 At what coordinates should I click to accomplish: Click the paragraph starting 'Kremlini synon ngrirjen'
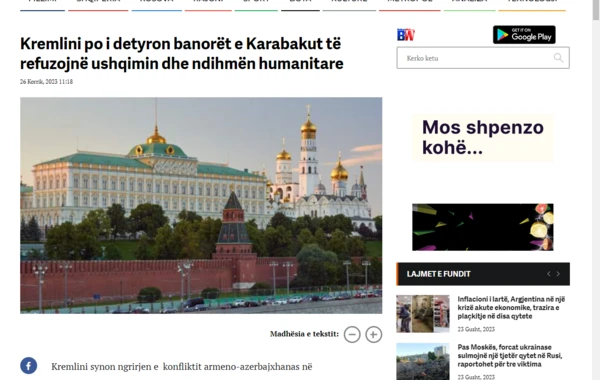pyautogui.click(x=182, y=367)
